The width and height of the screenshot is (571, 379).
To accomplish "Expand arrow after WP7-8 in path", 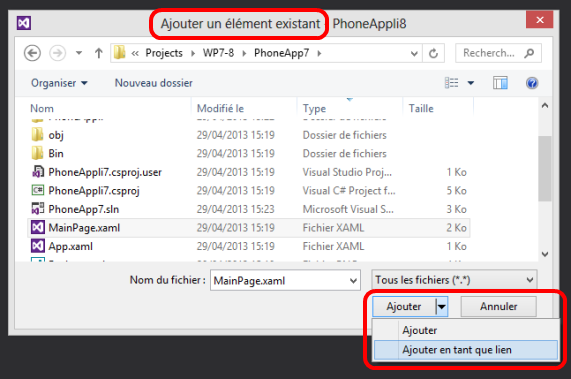I will tap(244, 54).
